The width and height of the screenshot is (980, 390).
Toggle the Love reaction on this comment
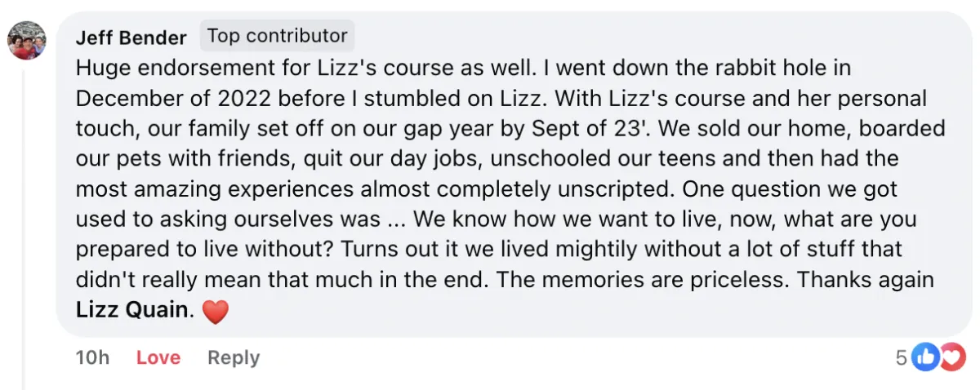click(x=158, y=357)
